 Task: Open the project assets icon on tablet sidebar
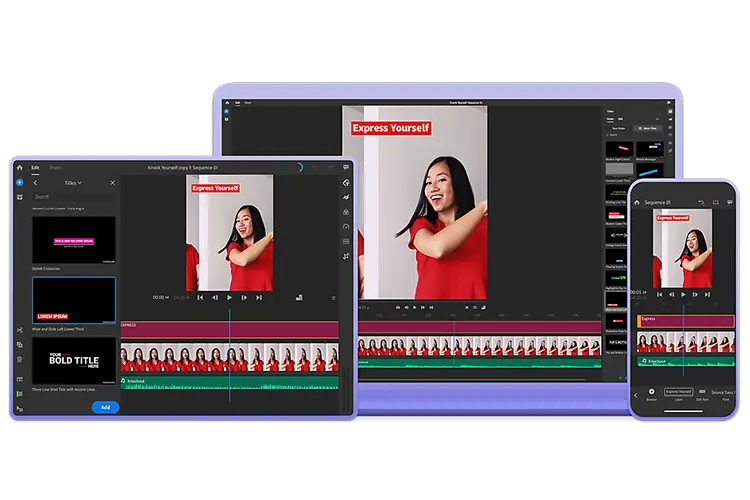coord(20,197)
